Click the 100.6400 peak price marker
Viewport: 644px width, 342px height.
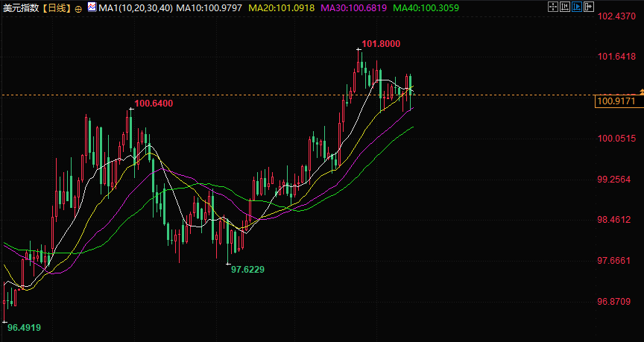pos(154,104)
